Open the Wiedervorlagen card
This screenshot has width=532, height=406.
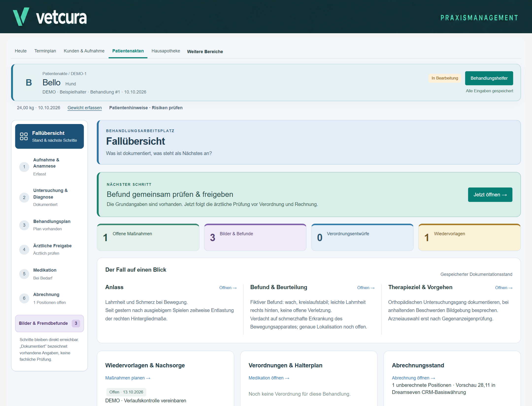tap(469, 237)
